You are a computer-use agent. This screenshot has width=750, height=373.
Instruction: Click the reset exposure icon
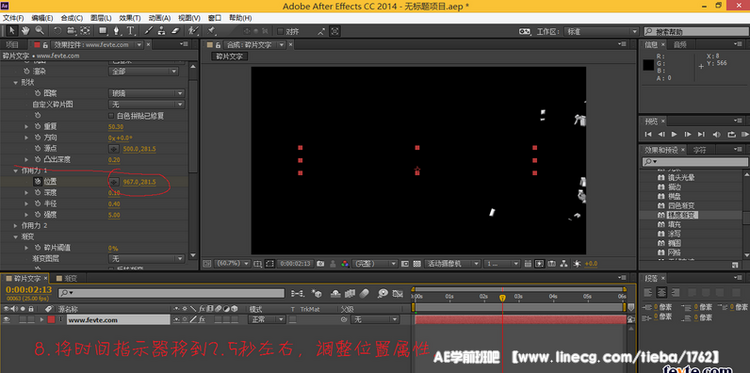coord(576,263)
